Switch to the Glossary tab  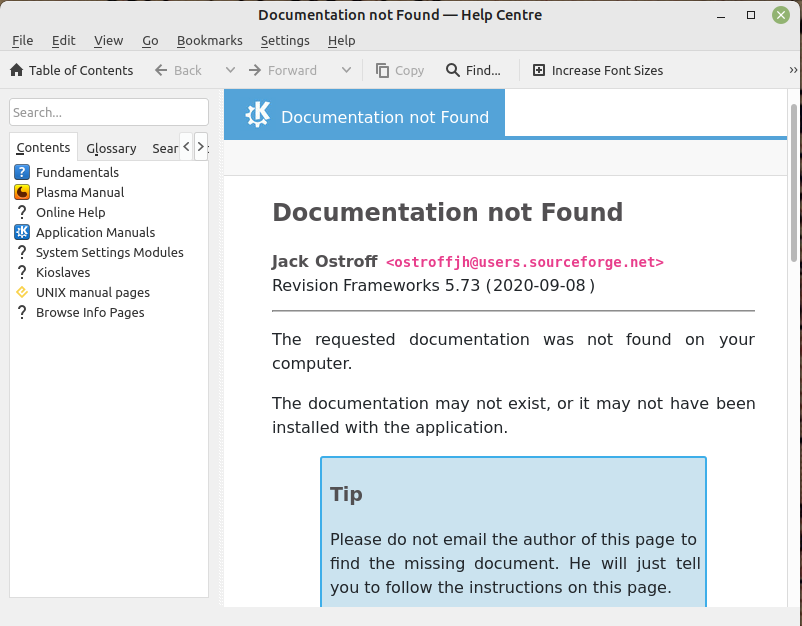tap(111, 148)
